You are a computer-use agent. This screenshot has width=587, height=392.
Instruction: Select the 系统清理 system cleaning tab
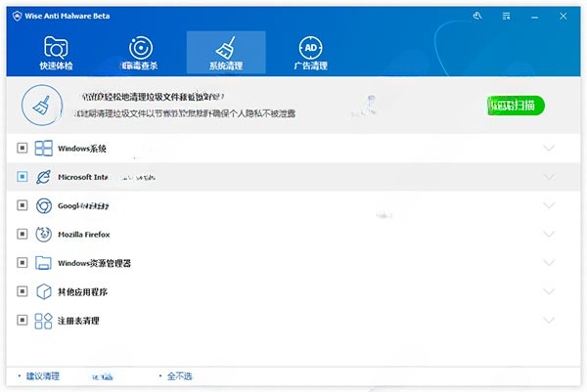tap(226, 53)
